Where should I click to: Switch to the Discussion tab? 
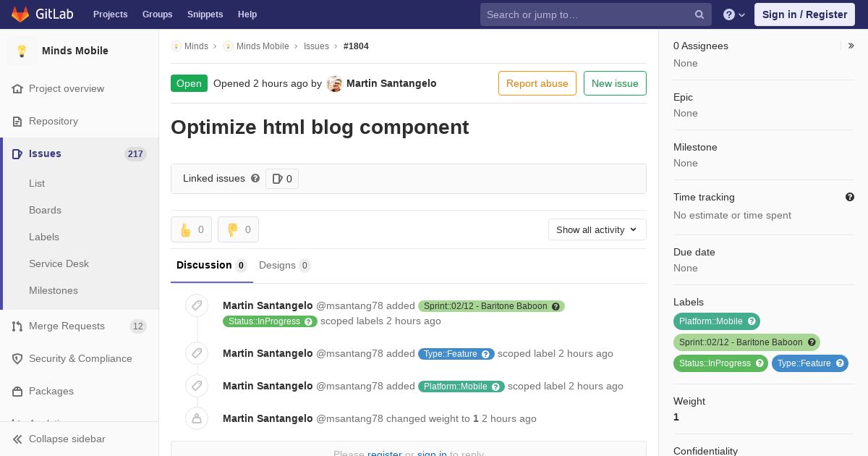(x=212, y=265)
